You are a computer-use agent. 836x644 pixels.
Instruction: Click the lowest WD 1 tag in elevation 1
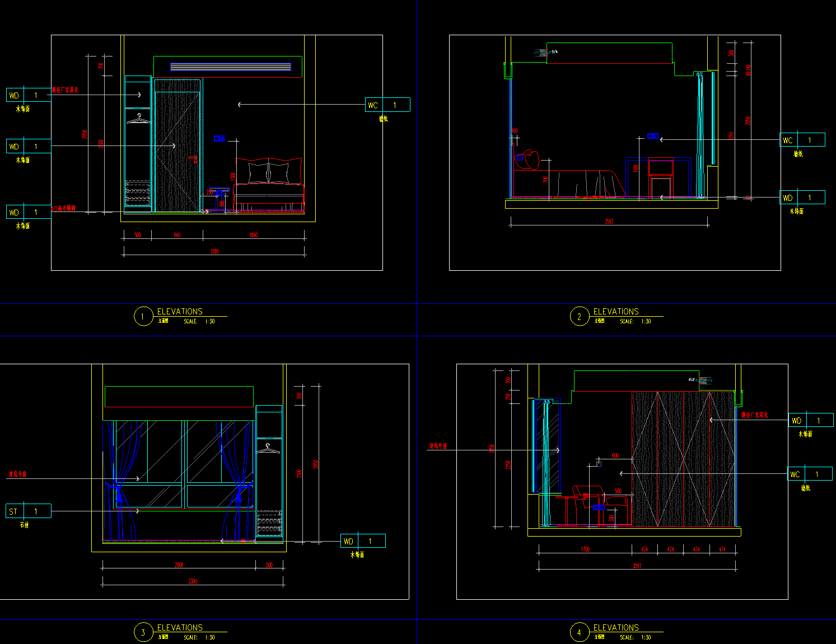point(29,212)
